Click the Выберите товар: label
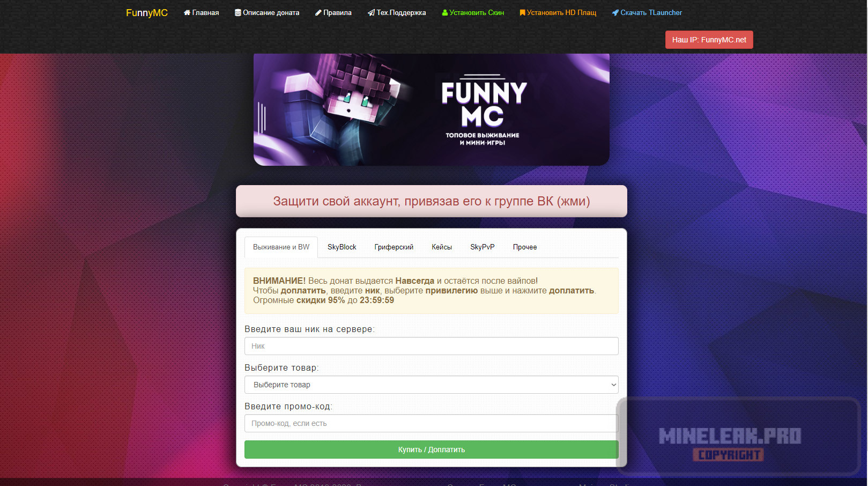The image size is (868, 486). (x=281, y=367)
